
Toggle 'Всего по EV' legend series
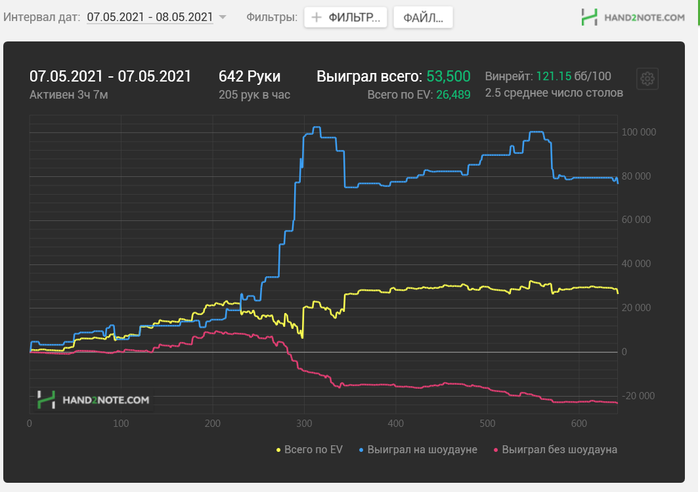(x=309, y=450)
